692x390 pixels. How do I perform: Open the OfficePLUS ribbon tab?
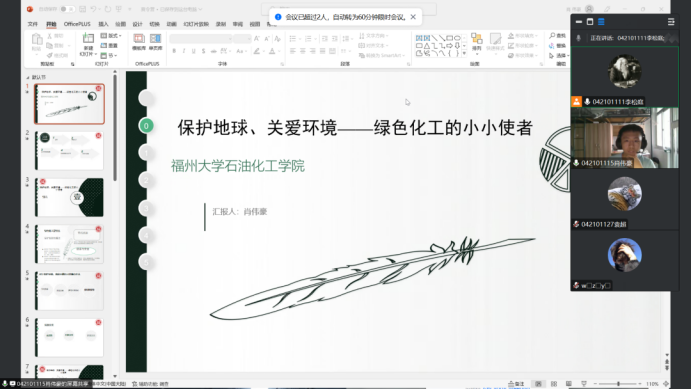point(77,24)
